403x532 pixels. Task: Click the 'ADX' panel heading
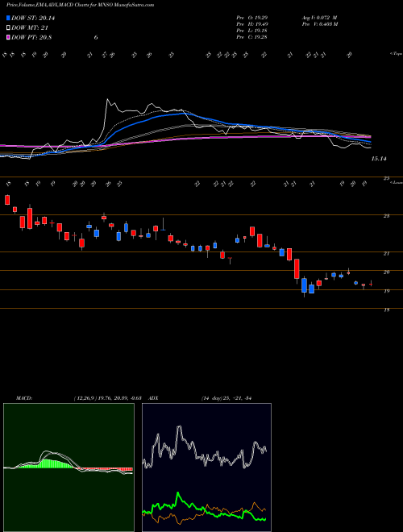point(153,398)
